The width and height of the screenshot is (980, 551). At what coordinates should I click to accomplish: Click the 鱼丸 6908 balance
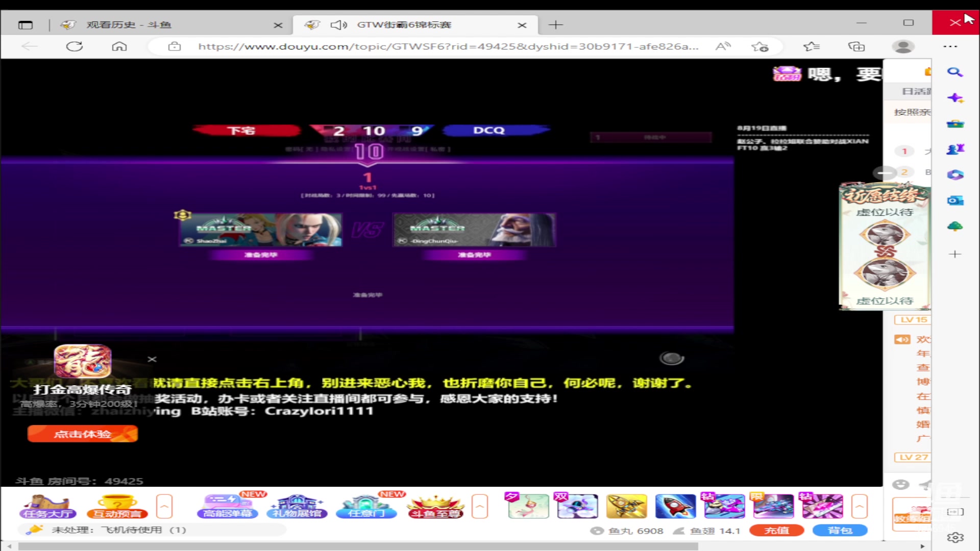[627, 531]
